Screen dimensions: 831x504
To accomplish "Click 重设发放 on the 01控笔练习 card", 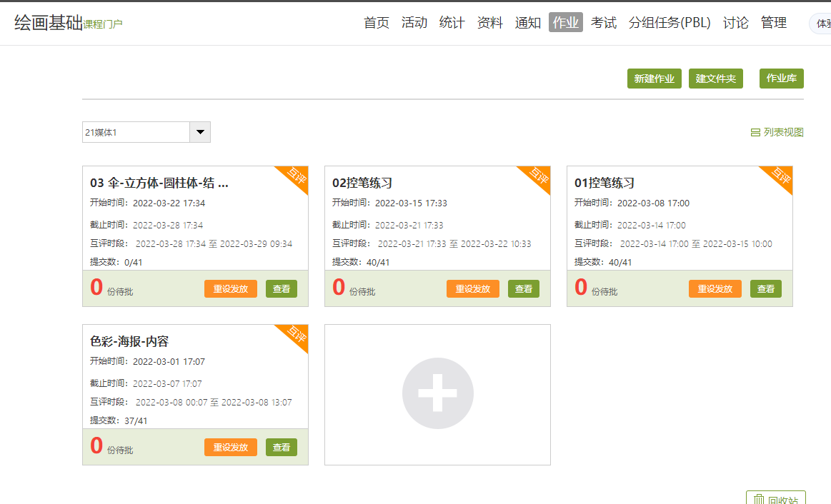I will point(715,289).
